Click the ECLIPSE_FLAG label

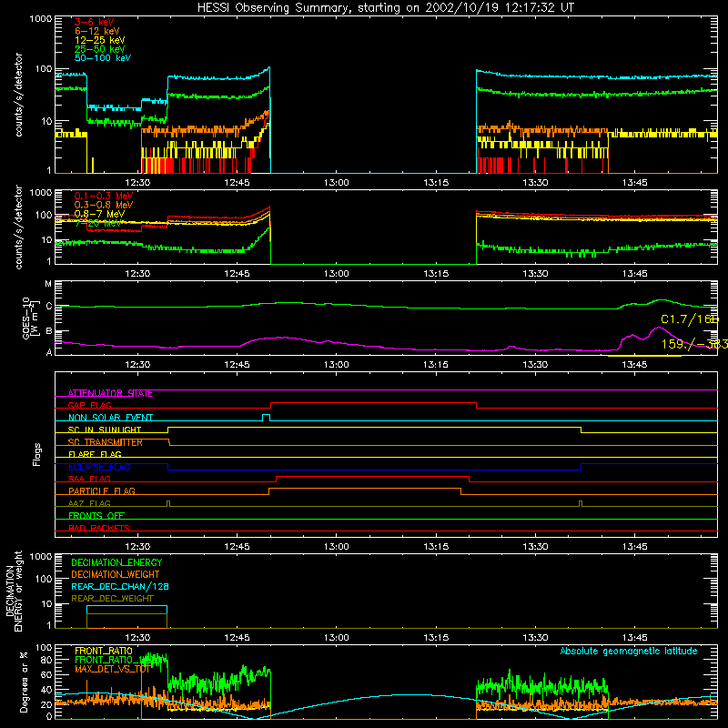[99, 467]
